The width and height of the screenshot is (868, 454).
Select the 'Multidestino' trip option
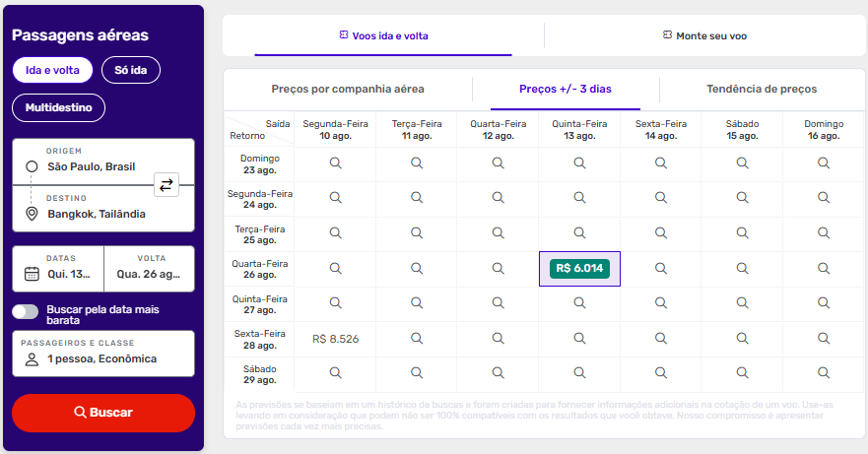[58, 106]
